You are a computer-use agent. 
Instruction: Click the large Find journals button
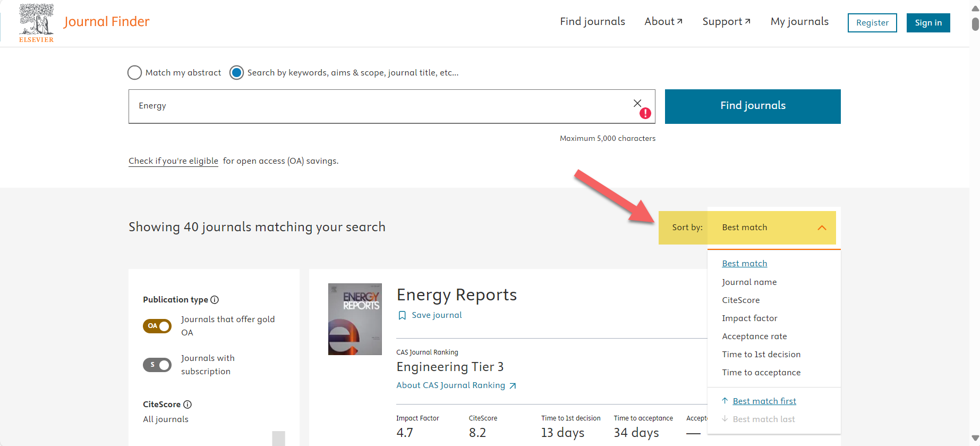tap(753, 106)
